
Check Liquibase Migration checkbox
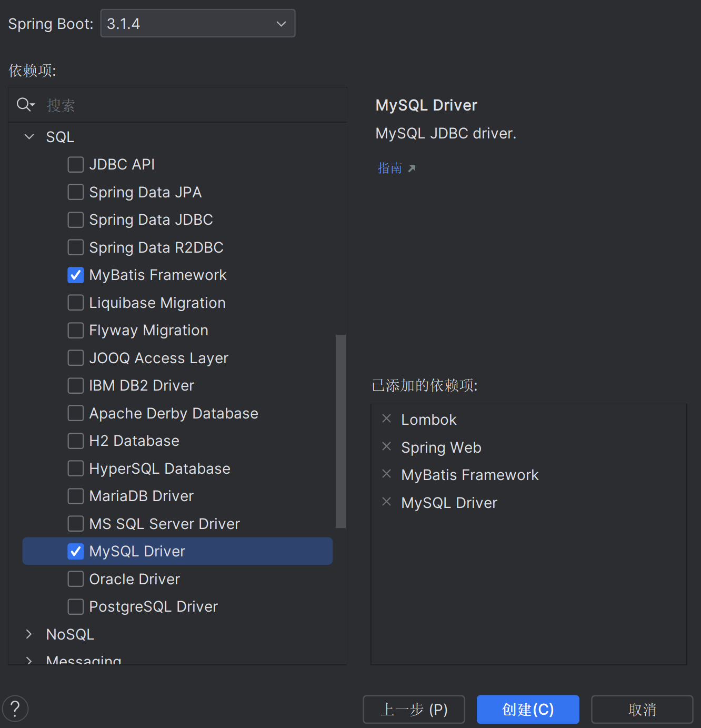point(76,303)
